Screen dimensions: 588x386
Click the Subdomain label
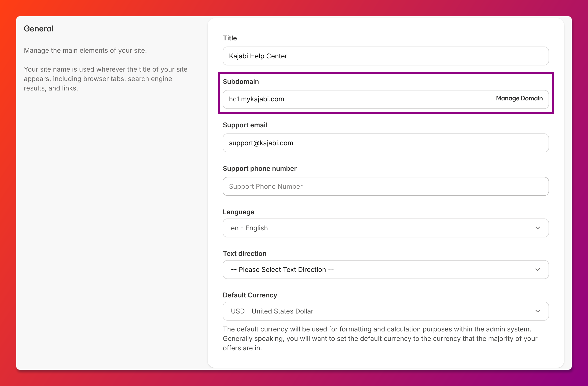[x=241, y=81]
